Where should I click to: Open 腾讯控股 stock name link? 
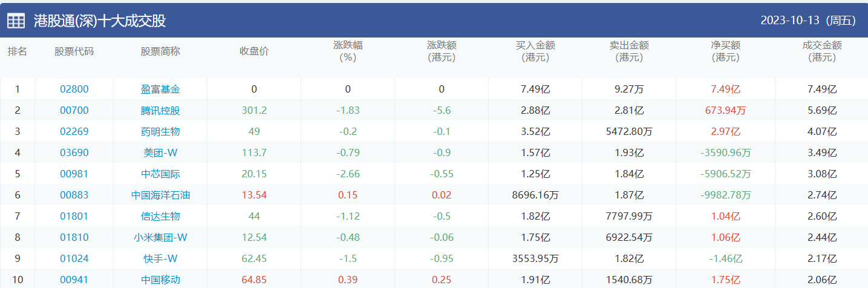click(160, 111)
